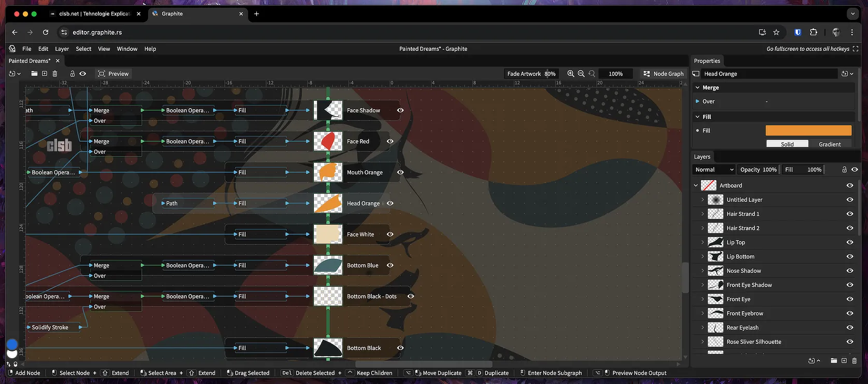Click the folder icon in node graph toolbar

(x=34, y=73)
